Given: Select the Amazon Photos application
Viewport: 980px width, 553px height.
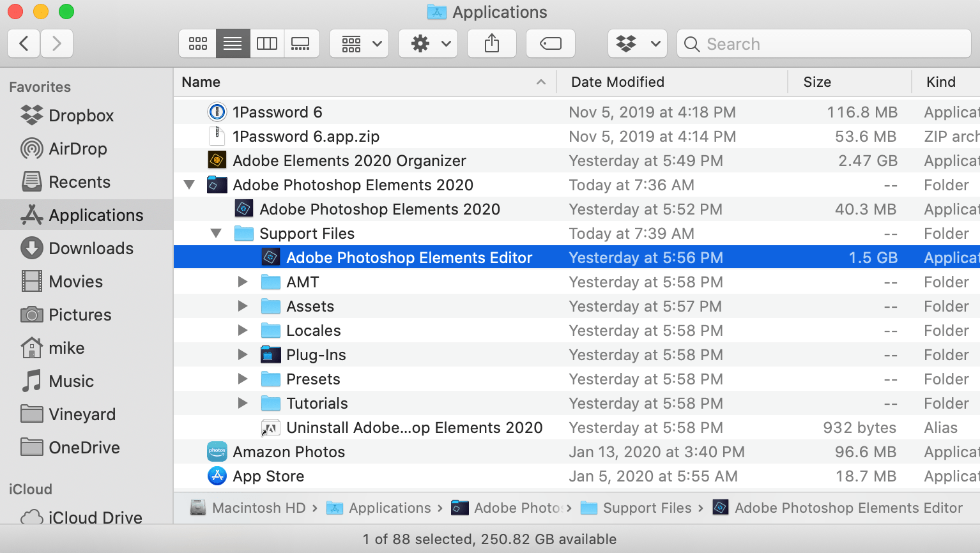Looking at the screenshot, I should coord(577,452).
